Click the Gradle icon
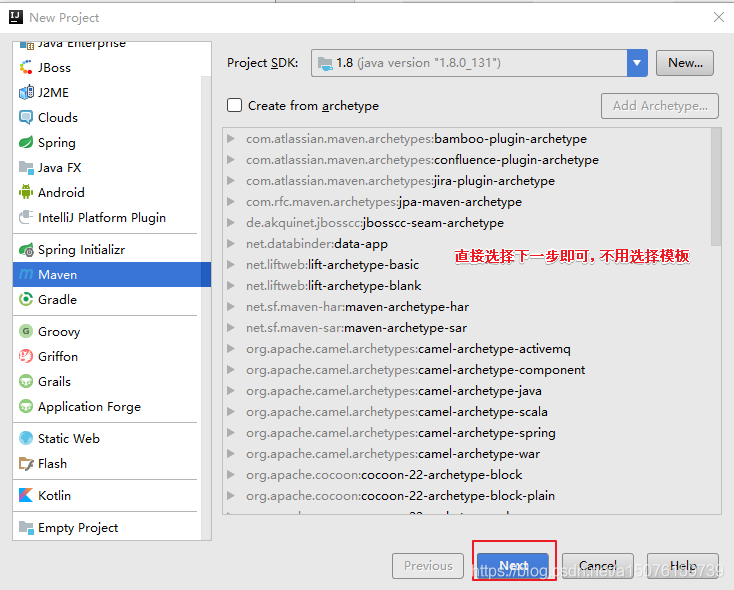734x590 pixels. click(26, 299)
